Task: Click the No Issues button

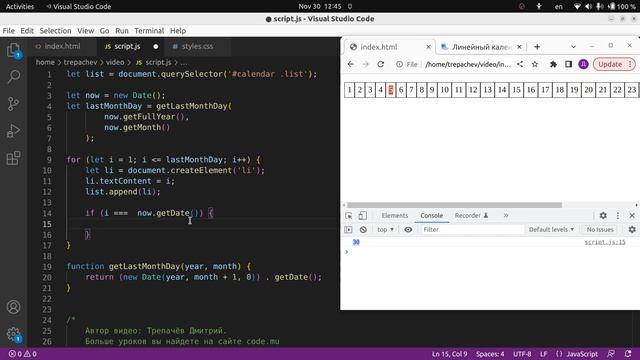Action: (600, 230)
